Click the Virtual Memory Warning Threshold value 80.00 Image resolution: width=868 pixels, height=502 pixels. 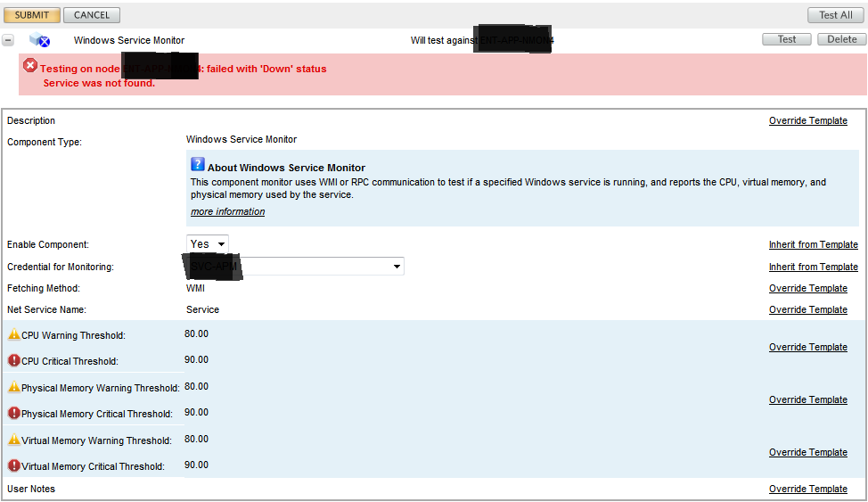point(197,439)
